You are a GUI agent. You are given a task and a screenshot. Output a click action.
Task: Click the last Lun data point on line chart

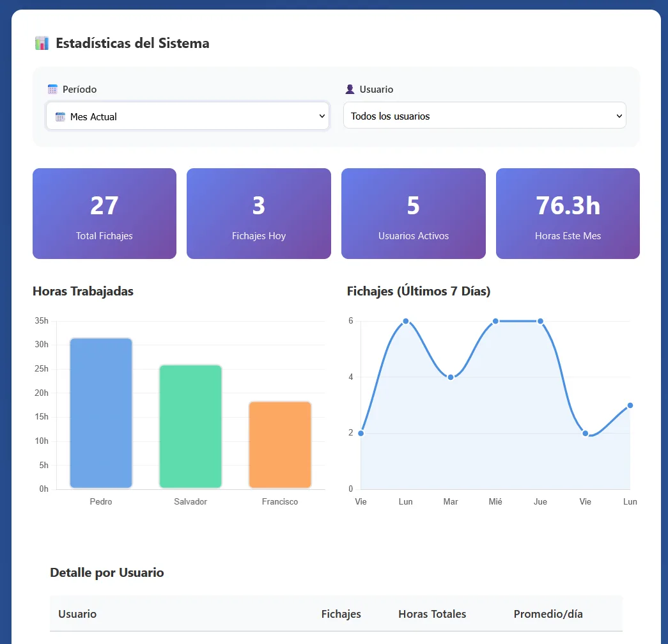click(x=630, y=405)
